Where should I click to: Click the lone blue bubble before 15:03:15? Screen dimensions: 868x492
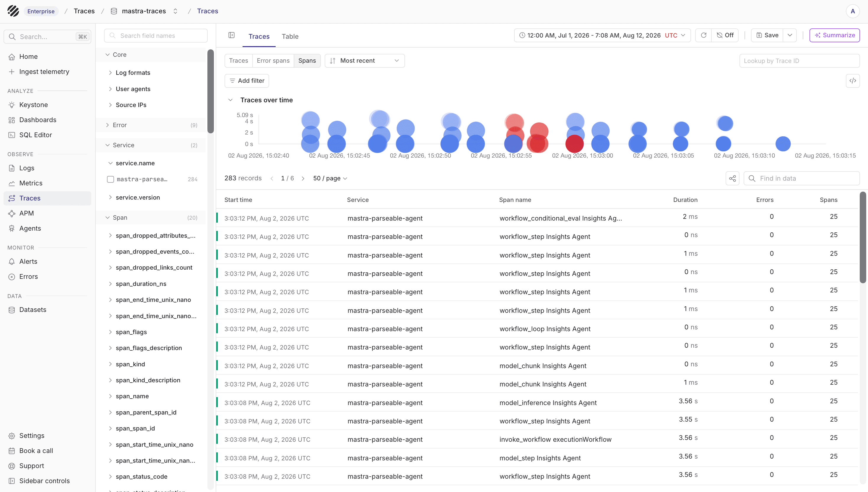[783, 144]
